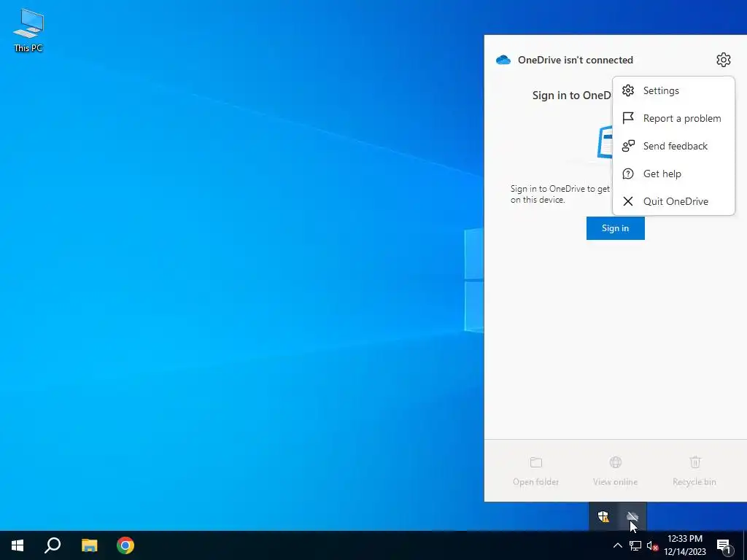This screenshot has height=560, width=747.
Task: Click the Sign in button
Action: (x=615, y=228)
